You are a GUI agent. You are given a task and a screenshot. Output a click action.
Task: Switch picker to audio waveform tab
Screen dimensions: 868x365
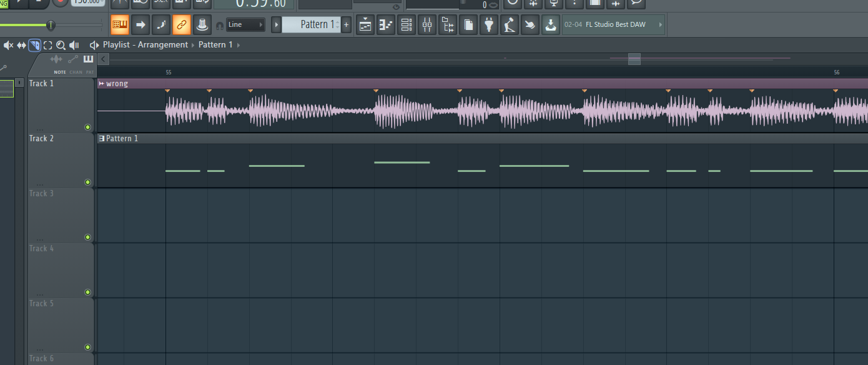coord(57,59)
